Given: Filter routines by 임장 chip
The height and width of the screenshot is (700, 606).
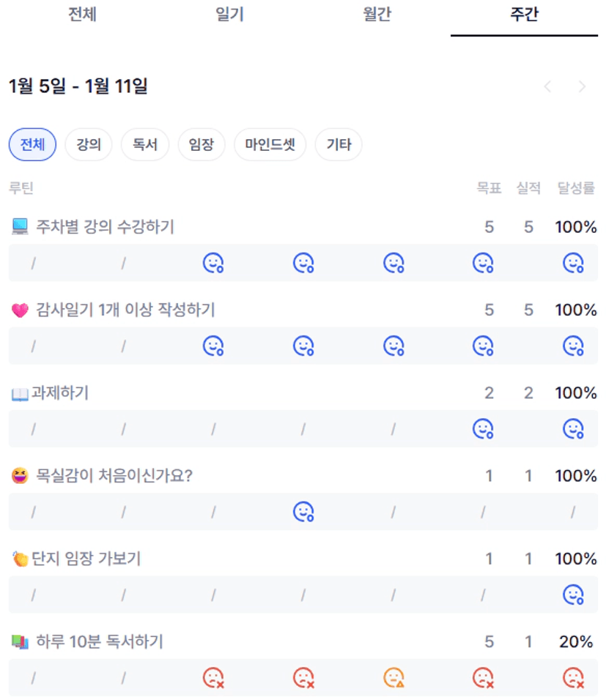Looking at the screenshot, I should [x=202, y=145].
